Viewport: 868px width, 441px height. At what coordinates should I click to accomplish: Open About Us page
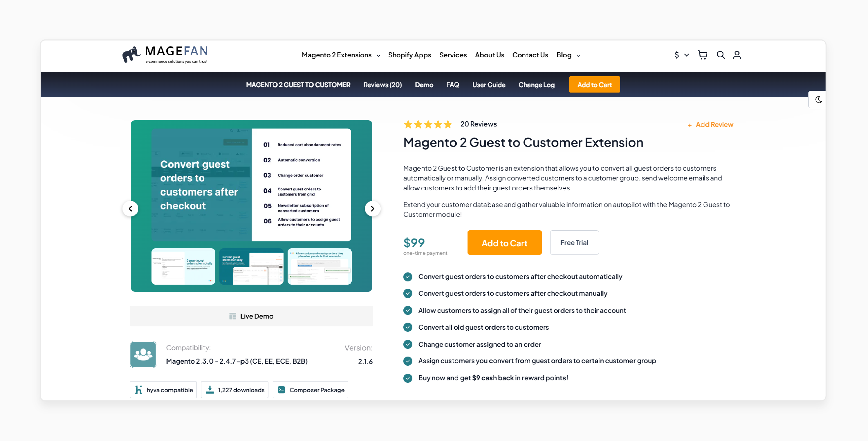point(489,55)
